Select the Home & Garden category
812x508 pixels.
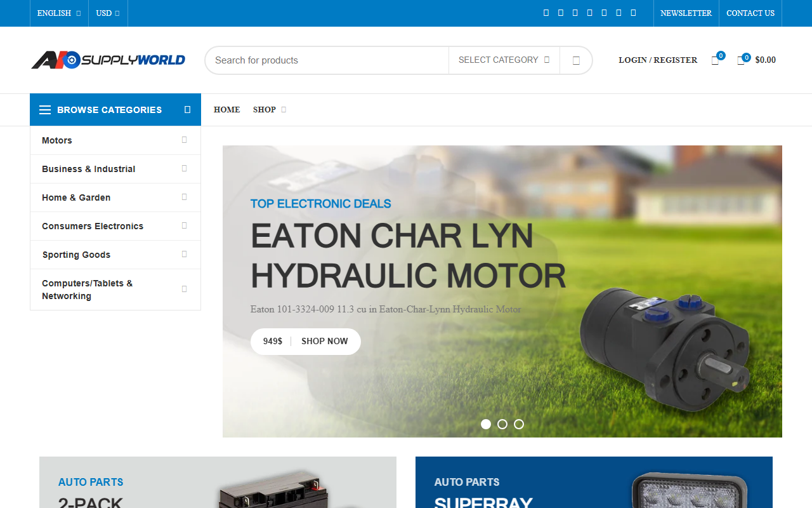[115, 197]
